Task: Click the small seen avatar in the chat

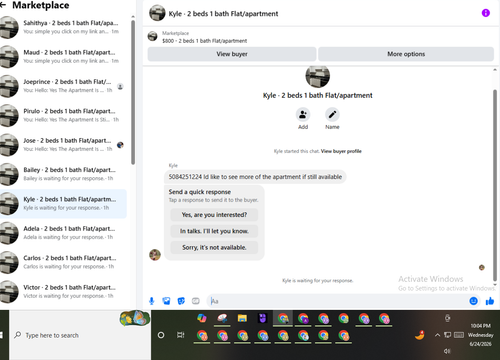Action: [x=482, y=267]
